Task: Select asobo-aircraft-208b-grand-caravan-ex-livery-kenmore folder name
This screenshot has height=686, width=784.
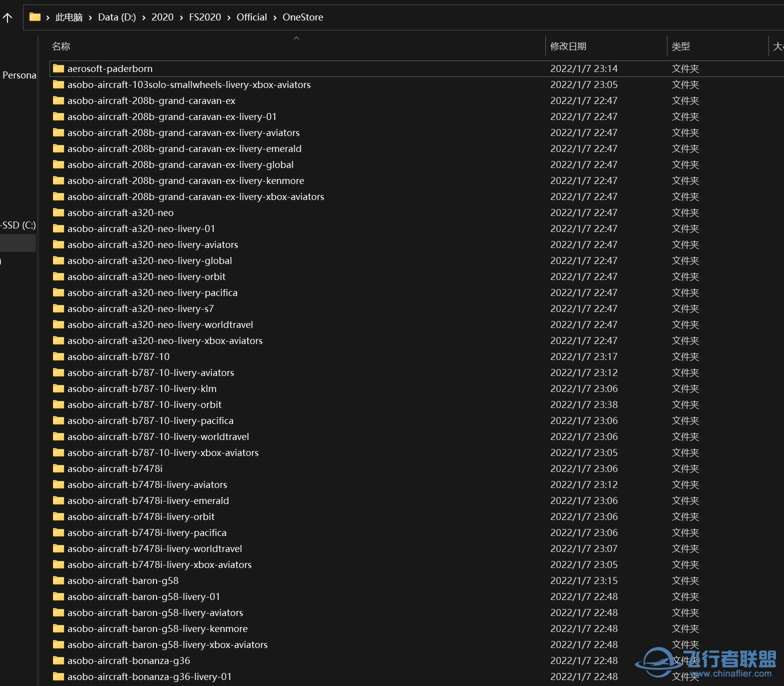Action: [186, 180]
